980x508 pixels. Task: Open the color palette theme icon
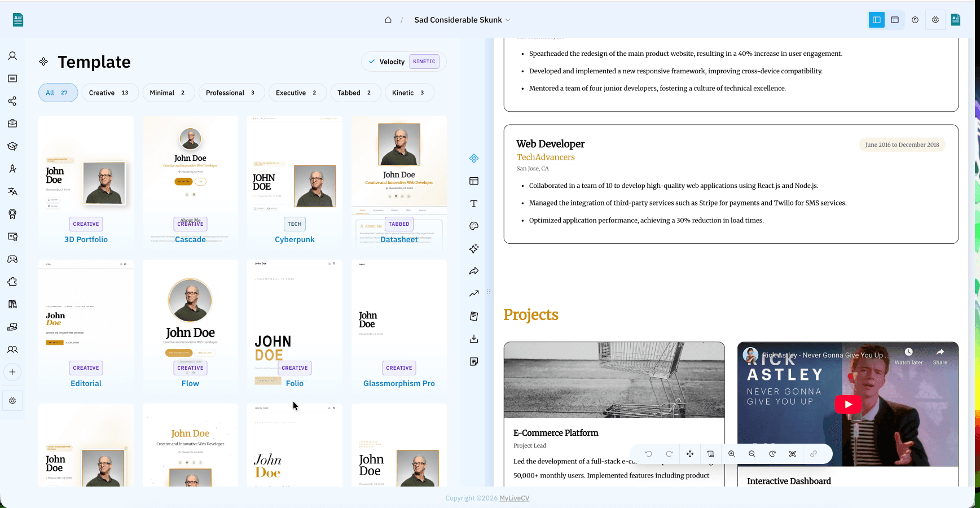[474, 226]
